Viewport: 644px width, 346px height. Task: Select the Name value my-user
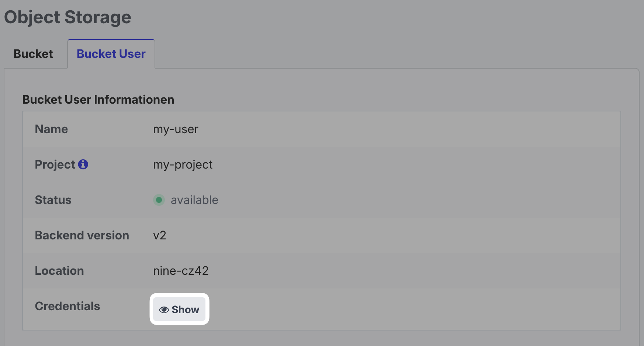(x=176, y=129)
